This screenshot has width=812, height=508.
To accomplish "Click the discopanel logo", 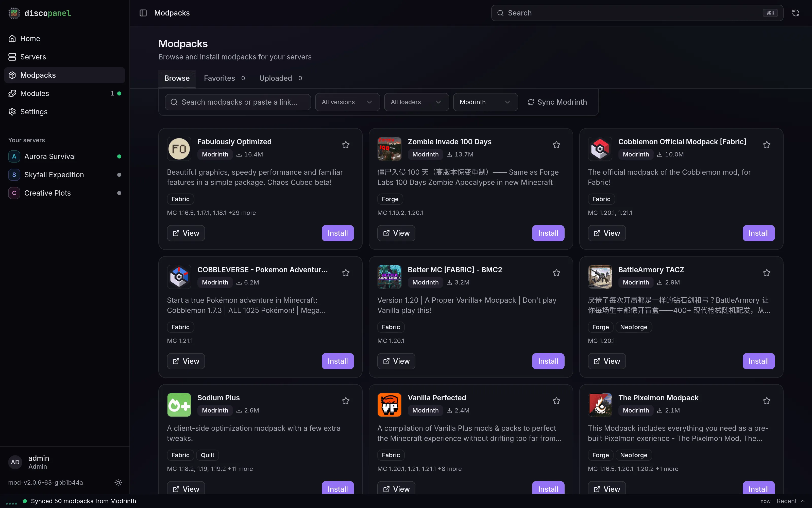I will click(x=40, y=13).
